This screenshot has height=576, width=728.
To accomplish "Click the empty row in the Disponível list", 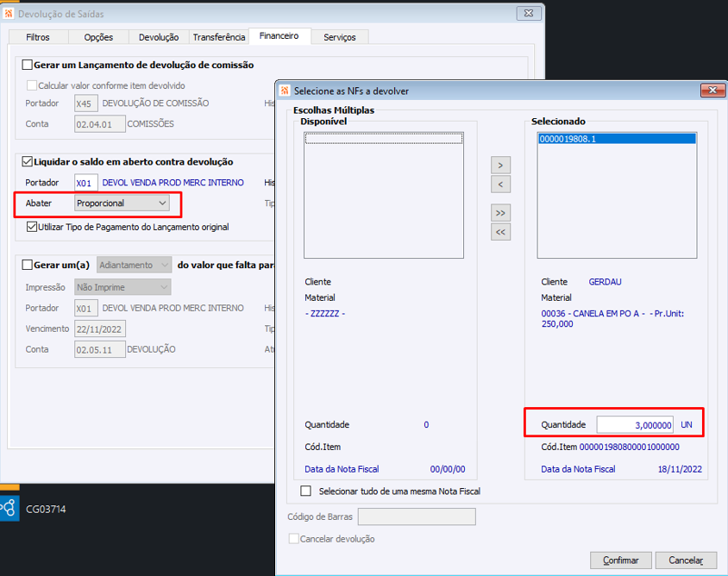I will pyautogui.click(x=384, y=138).
